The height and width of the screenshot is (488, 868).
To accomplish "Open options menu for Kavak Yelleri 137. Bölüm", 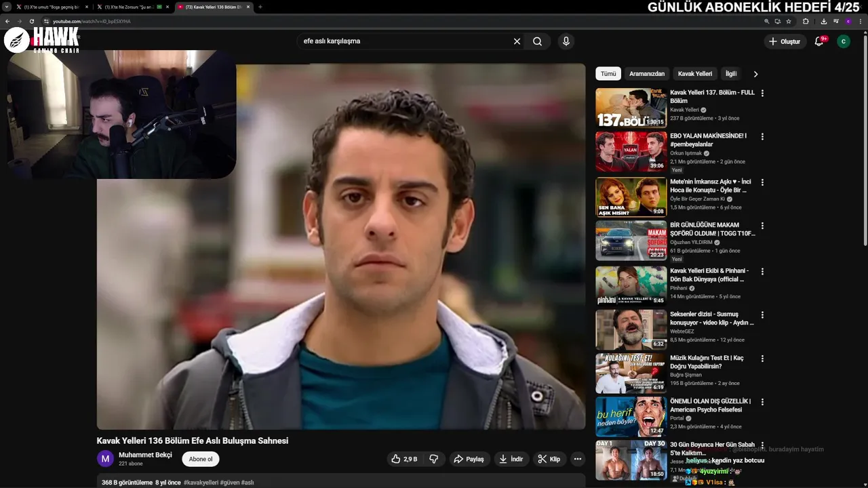I will (x=762, y=94).
